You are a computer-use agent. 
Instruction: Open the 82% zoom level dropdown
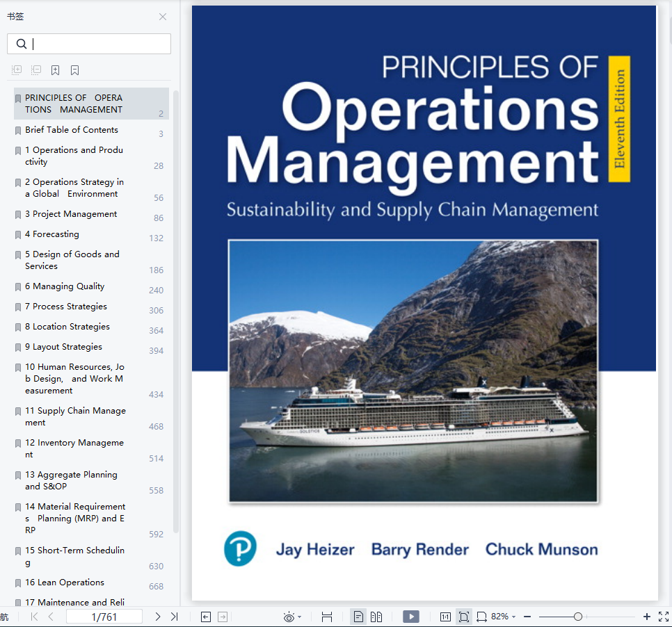(x=504, y=617)
